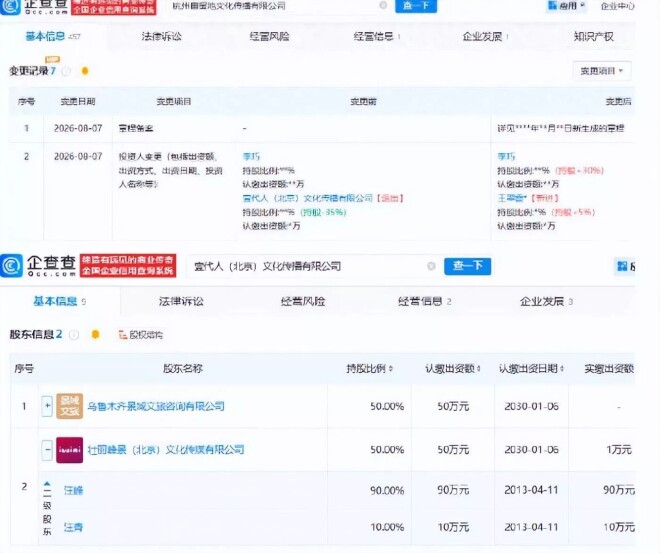Open the 变更项目 filter dropdown
The height and width of the screenshot is (553, 660).
(601, 71)
